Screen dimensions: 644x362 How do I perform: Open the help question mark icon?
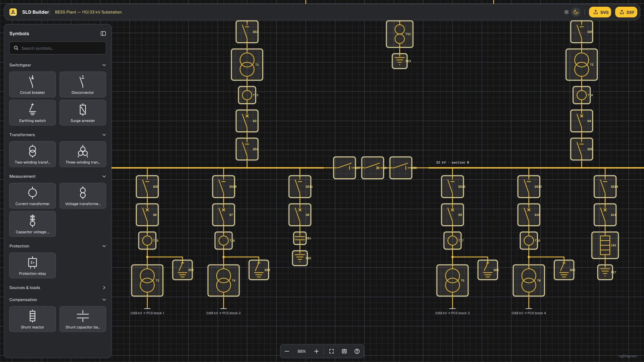pos(357,351)
